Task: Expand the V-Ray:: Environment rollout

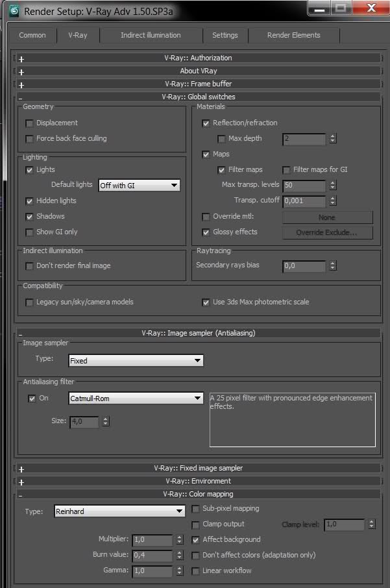Action: (199, 481)
